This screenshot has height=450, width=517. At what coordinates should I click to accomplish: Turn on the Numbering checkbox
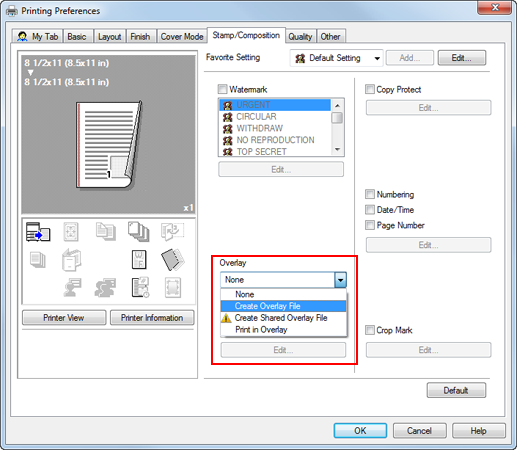point(370,194)
